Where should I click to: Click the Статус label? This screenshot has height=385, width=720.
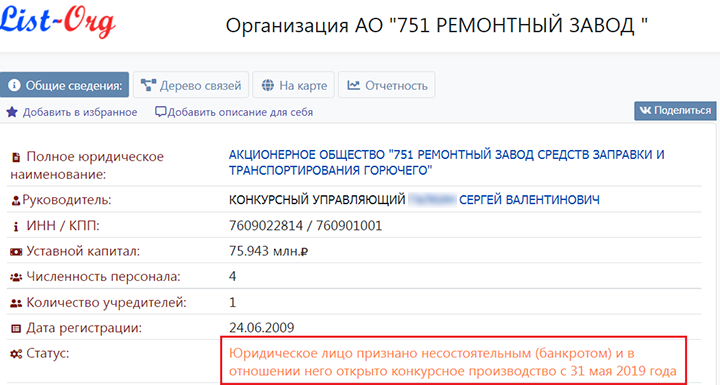point(48,353)
